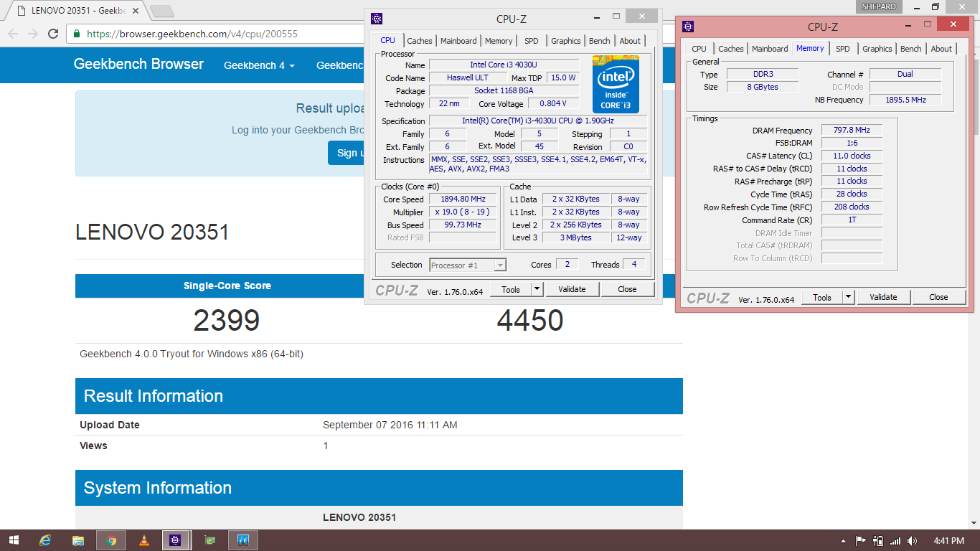
Task: Select About tab in right CPU-Z window
Action: coord(941,49)
